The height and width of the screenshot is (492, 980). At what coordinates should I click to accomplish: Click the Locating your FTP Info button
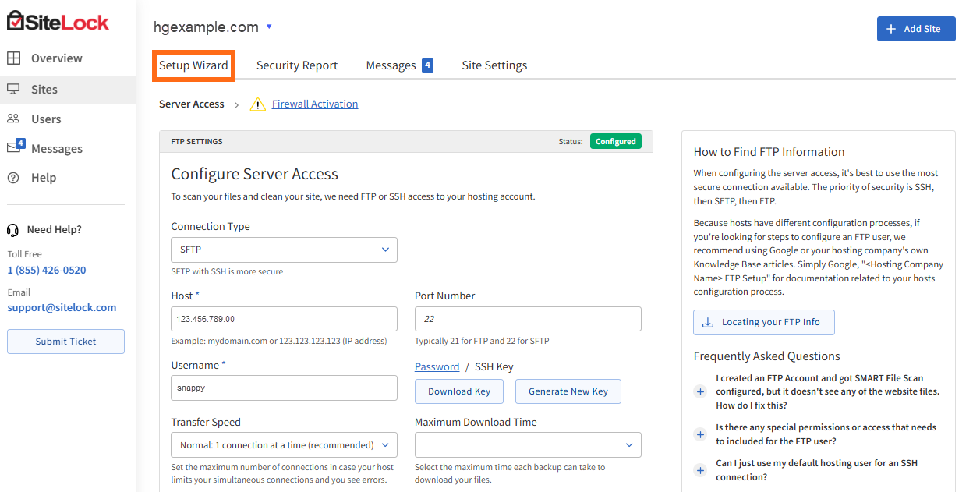click(x=764, y=322)
